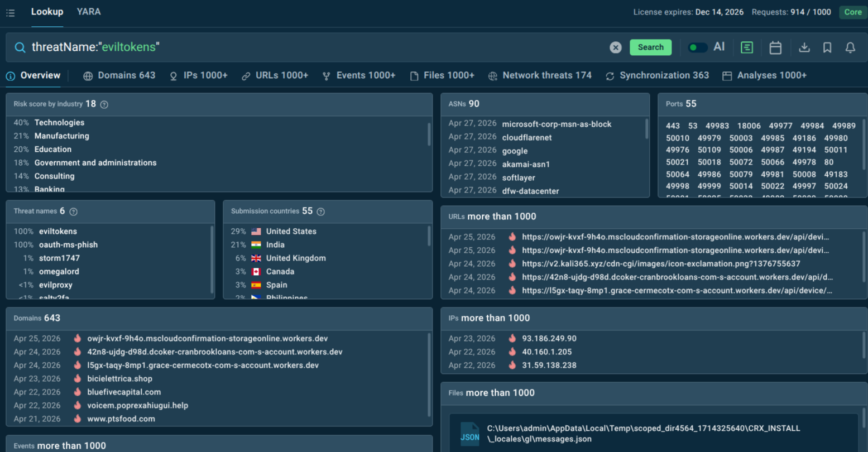The width and height of the screenshot is (868, 452).
Task: Toggle the AI switch
Action: (x=697, y=47)
